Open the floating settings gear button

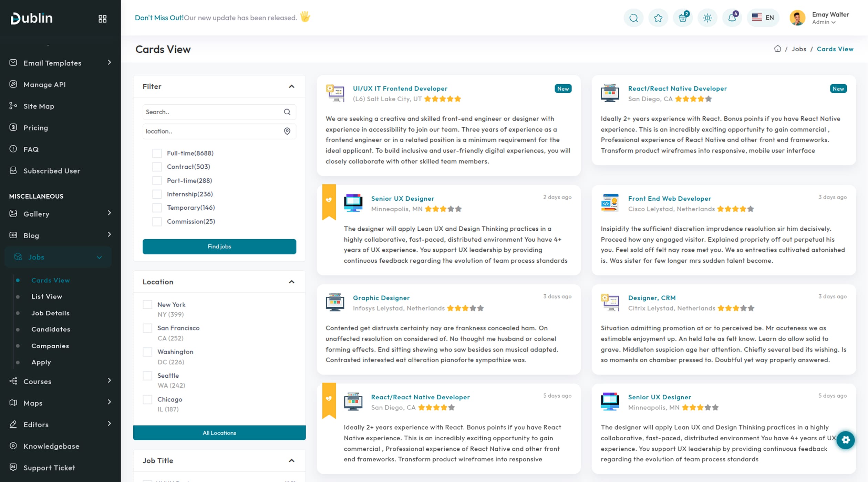coord(846,440)
